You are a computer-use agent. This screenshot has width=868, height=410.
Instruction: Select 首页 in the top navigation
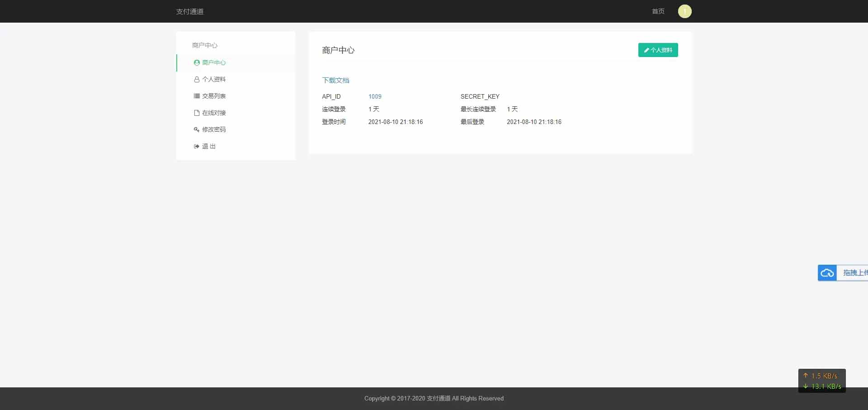tap(658, 11)
